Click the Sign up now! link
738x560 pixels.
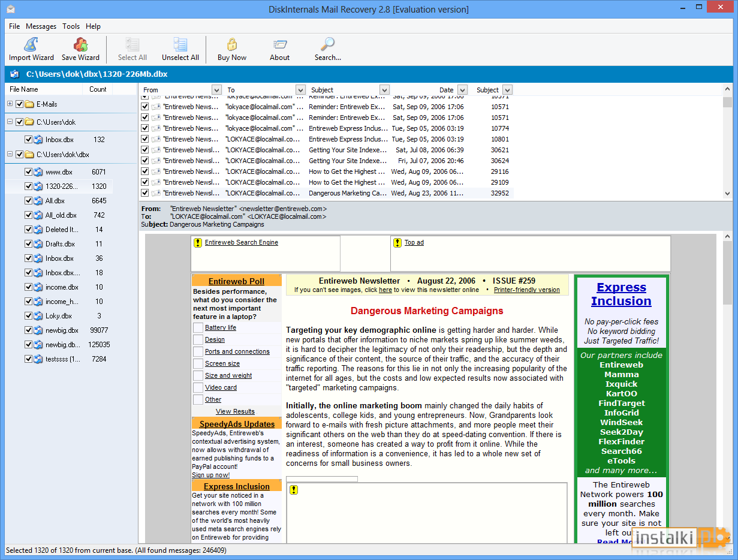coord(210,475)
